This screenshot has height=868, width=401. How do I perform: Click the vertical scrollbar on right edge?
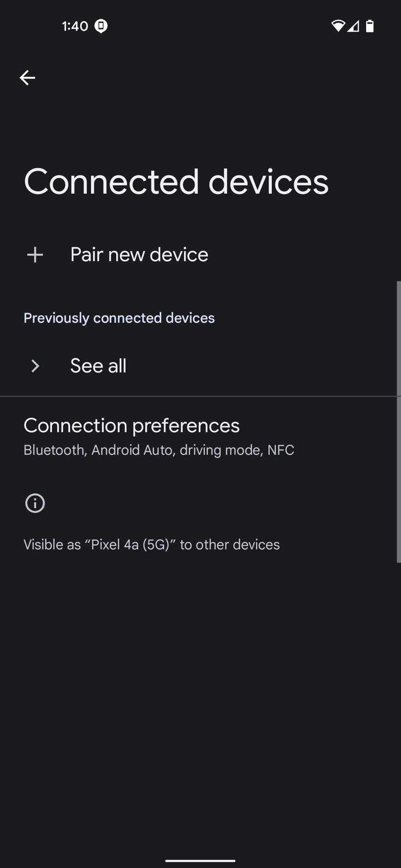coord(398,421)
